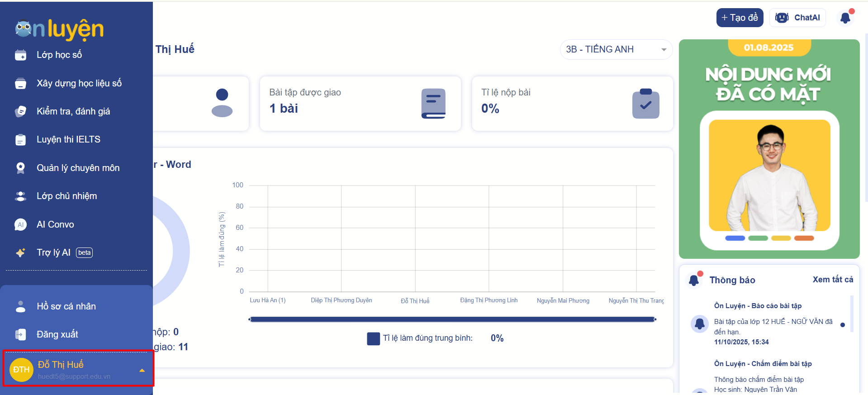Open notifications via top-right bell icon
The width and height of the screenshot is (868, 395).
pyautogui.click(x=845, y=18)
